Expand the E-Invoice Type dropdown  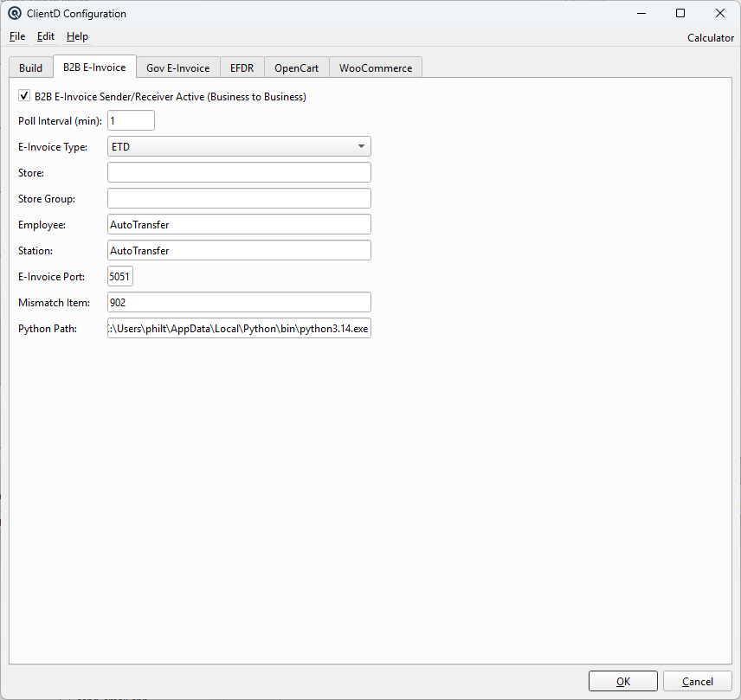[239, 146]
